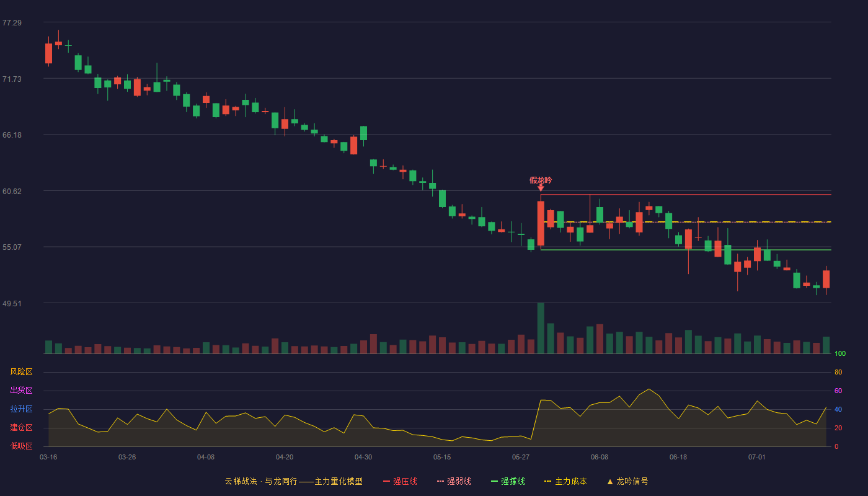Click the 06-08 date label
The width and height of the screenshot is (868, 496).
click(x=600, y=457)
